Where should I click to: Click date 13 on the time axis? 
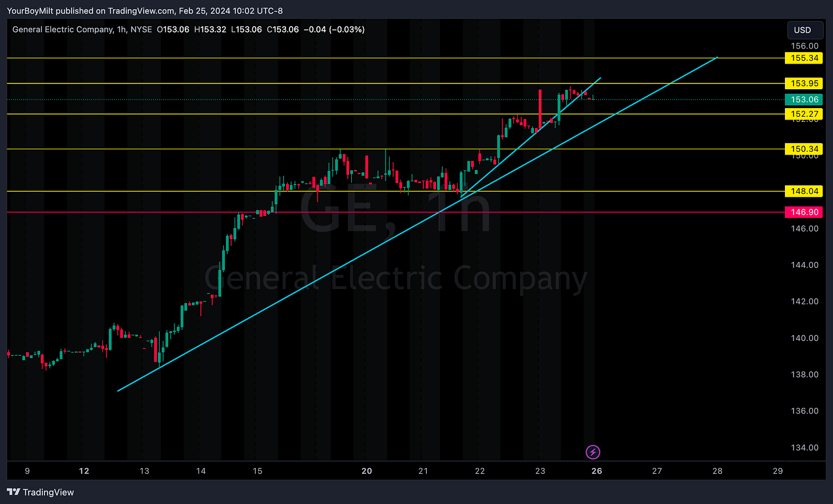pyautogui.click(x=144, y=471)
